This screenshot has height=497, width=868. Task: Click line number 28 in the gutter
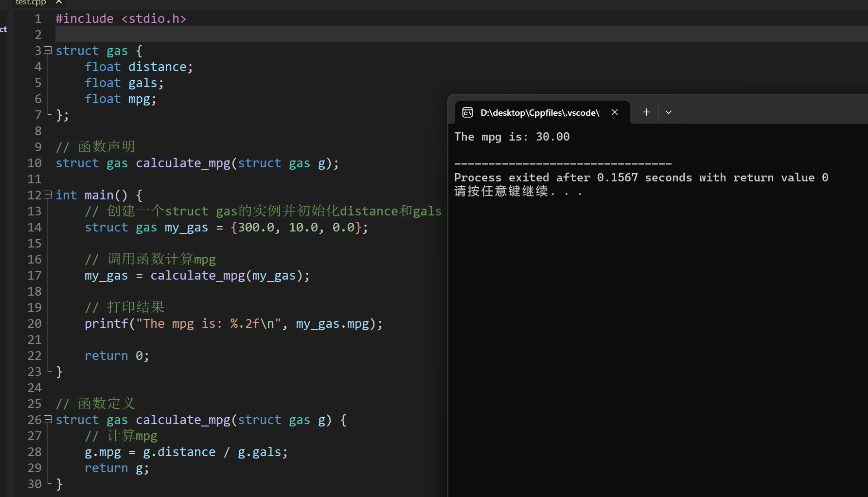pyautogui.click(x=35, y=452)
